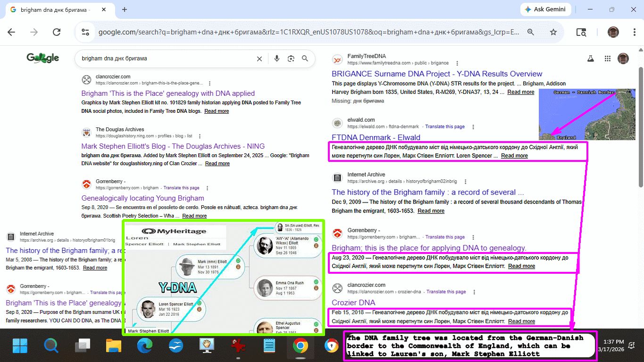Click the voice search microphone icon

277,59
